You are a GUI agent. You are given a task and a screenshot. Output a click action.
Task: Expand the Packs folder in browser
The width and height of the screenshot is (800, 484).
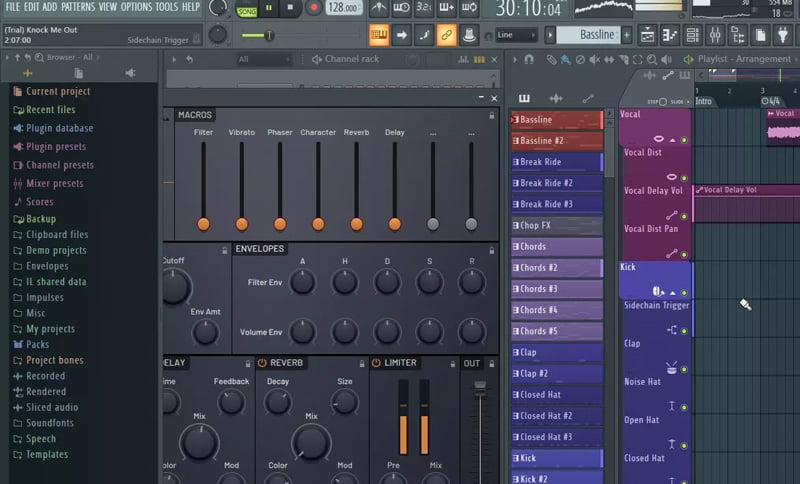31,344
